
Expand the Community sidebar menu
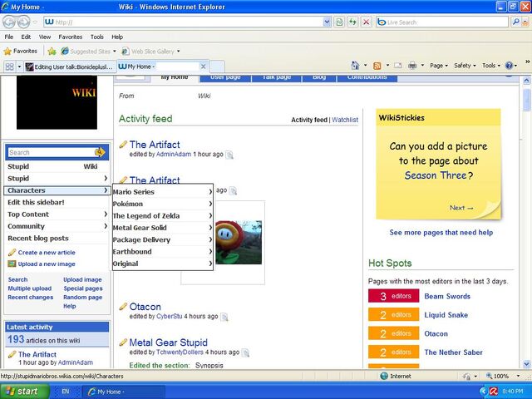coord(57,226)
